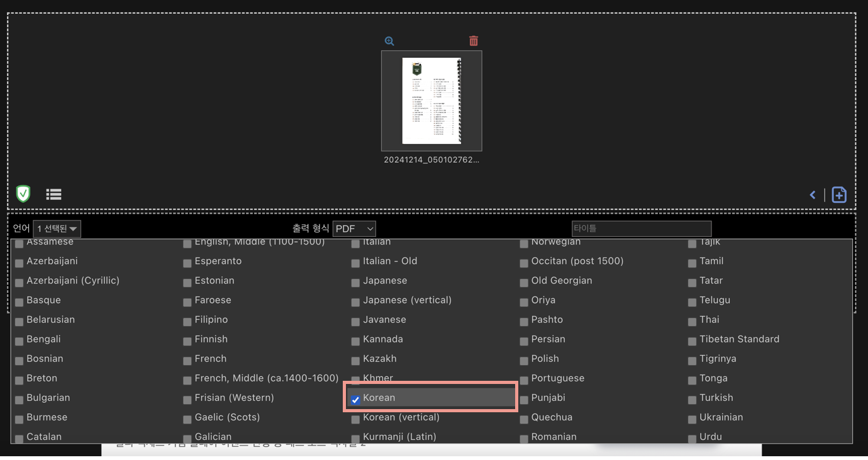Click the Estonian language label
The height and width of the screenshot is (460, 868).
214,280
